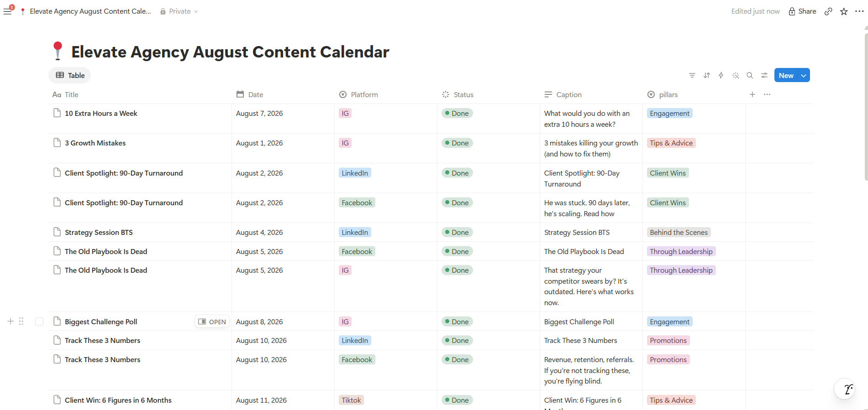This screenshot has height=410, width=868.
Task: Open the page more options ellipsis menu
Action: pyautogui.click(x=859, y=11)
